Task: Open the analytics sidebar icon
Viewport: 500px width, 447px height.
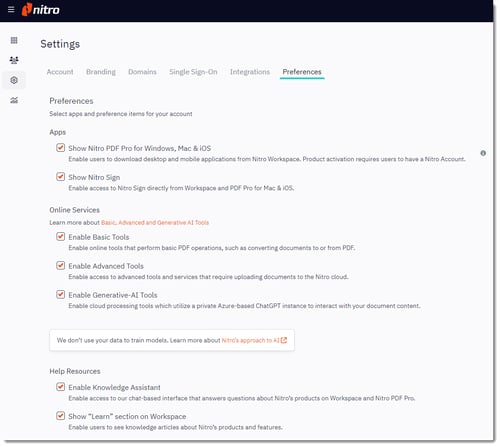Action: click(14, 100)
